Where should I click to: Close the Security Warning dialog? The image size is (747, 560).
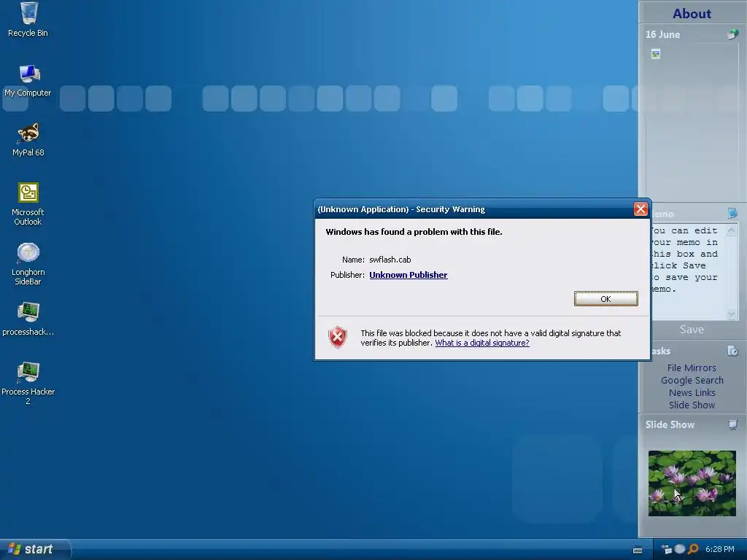tap(640, 209)
